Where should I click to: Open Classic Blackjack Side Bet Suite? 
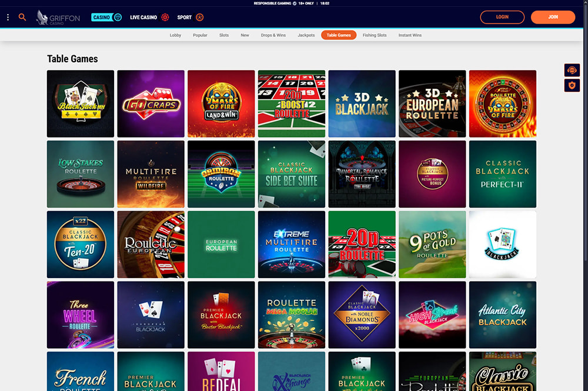pos(292,174)
